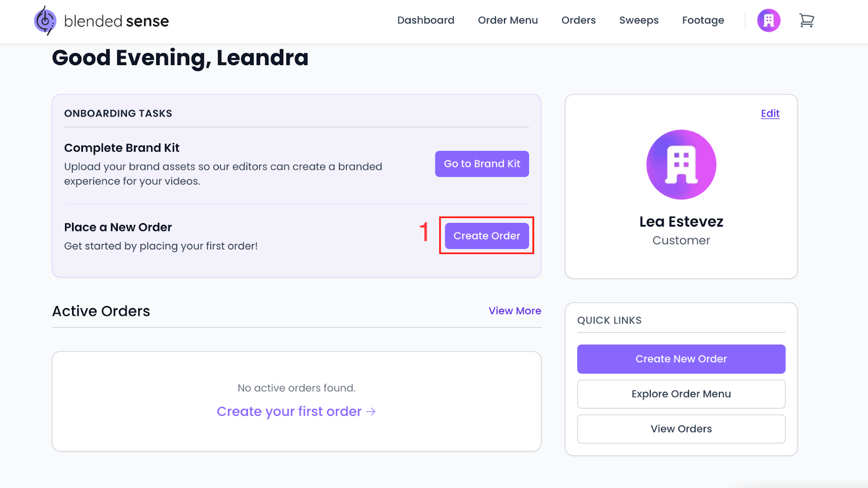The width and height of the screenshot is (868, 488).
Task: Click the arrow beside Create your first order
Action: click(371, 412)
